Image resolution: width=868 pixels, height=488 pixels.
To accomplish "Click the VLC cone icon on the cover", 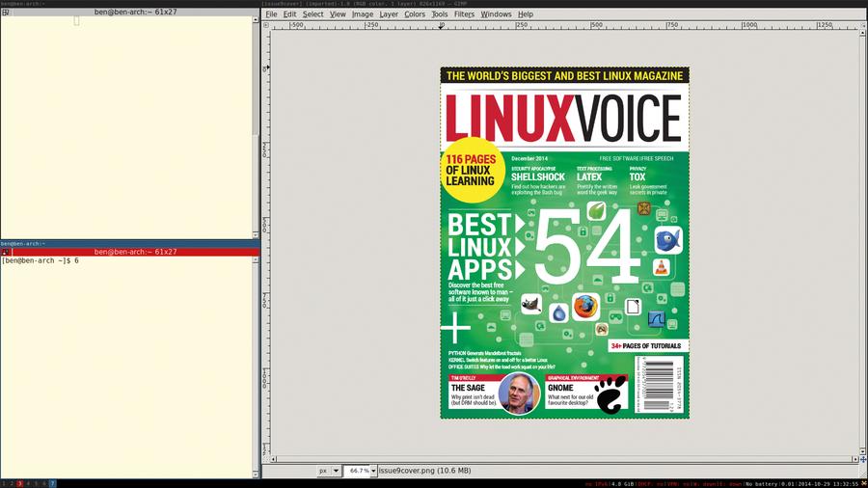I will [x=661, y=268].
